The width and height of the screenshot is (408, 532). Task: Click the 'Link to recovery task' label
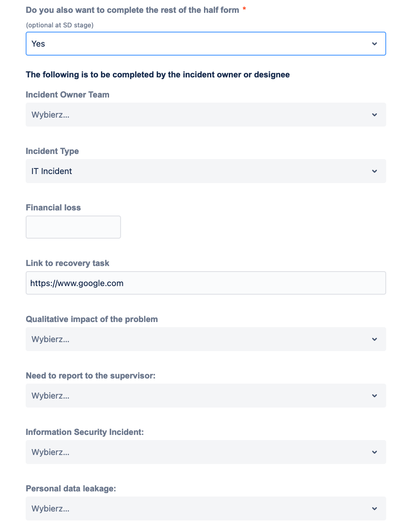point(68,263)
